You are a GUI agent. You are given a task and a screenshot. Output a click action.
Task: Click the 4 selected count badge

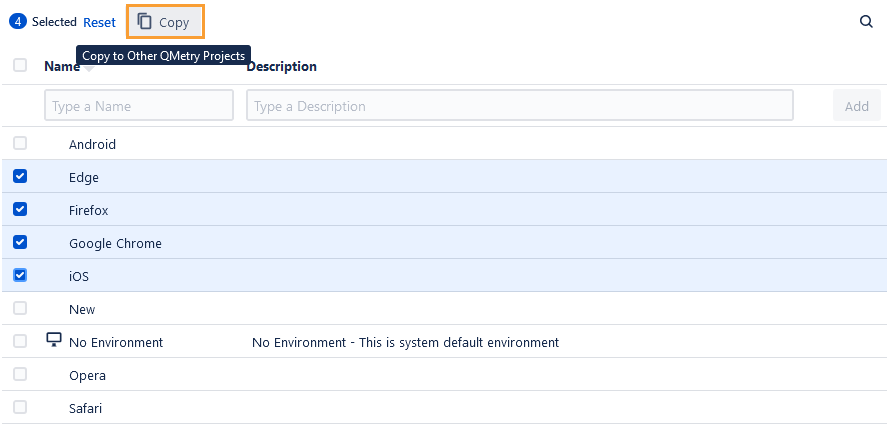(x=18, y=22)
